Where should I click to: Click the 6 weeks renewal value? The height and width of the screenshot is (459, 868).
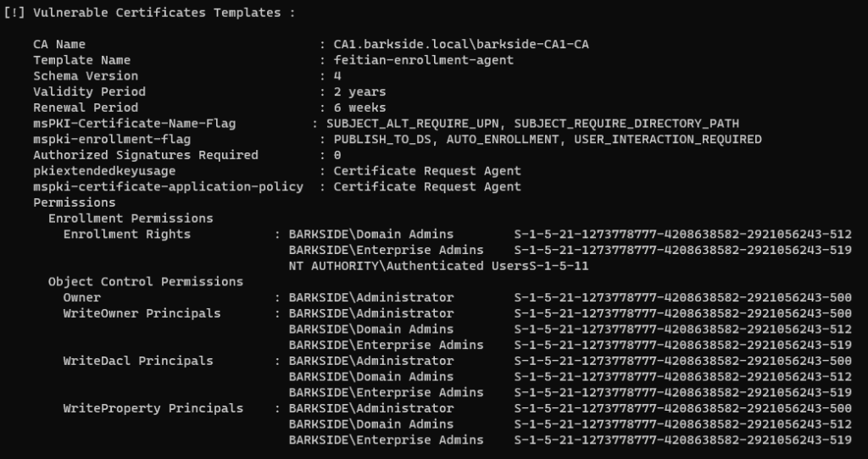pyautogui.click(x=359, y=108)
